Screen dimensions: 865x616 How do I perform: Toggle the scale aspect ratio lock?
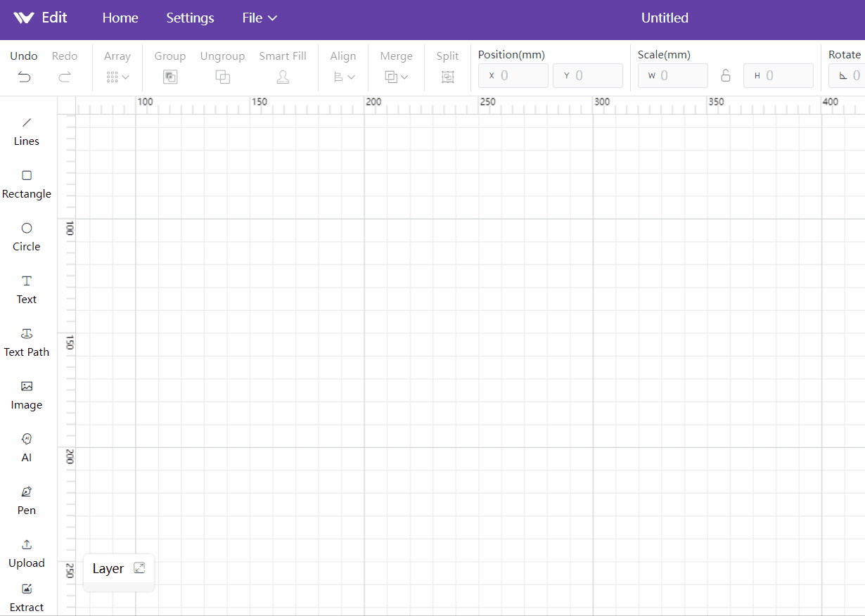point(726,75)
